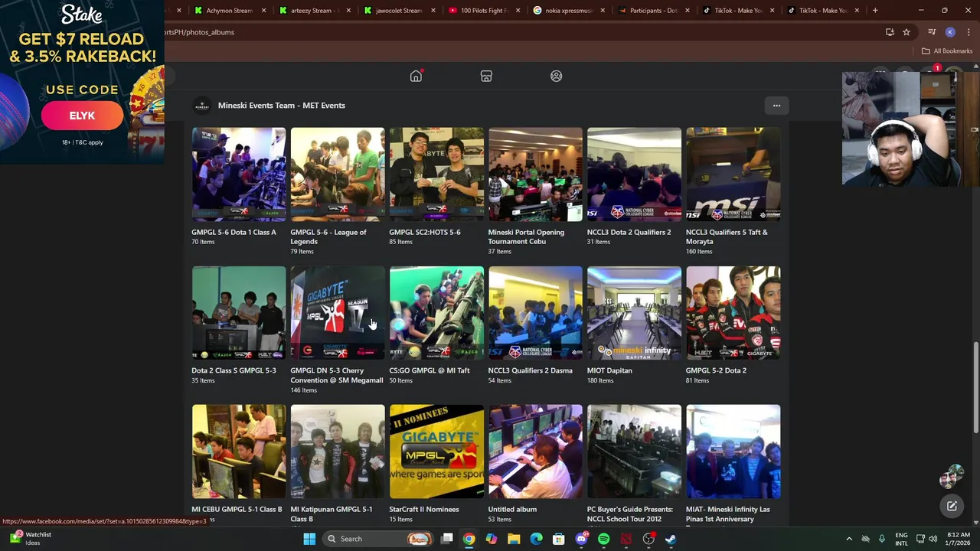Image resolution: width=980 pixels, height=551 pixels.
Task: Click the install app icon in address bar
Action: 890,32
